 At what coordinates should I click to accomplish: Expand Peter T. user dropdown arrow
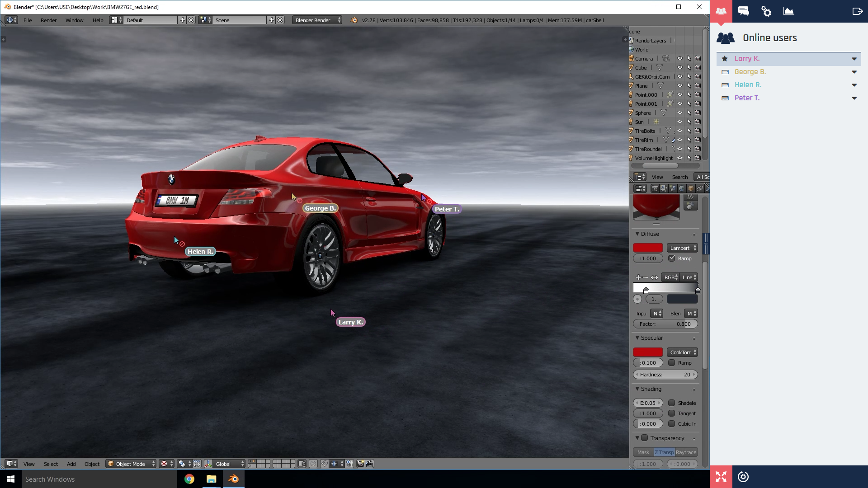pyautogui.click(x=854, y=98)
